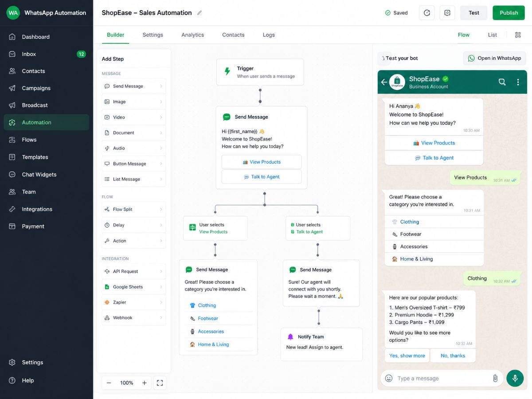Expand the Document step option
Viewport: 532px width, 399px height.
pyautogui.click(x=134, y=133)
